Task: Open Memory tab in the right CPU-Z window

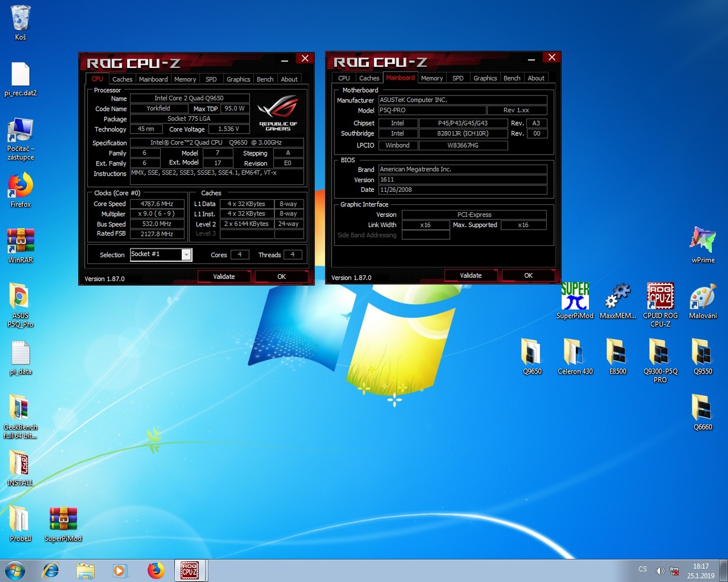Action: click(x=432, y=78)
